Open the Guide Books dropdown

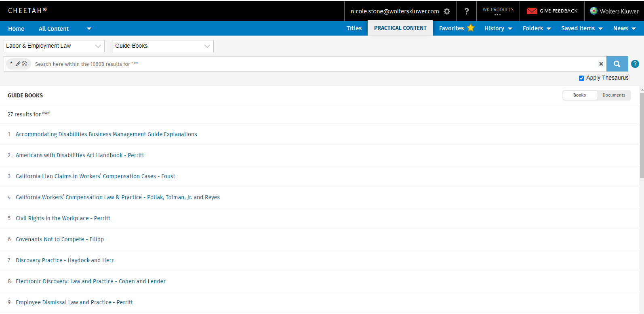[x=163, y=46]
